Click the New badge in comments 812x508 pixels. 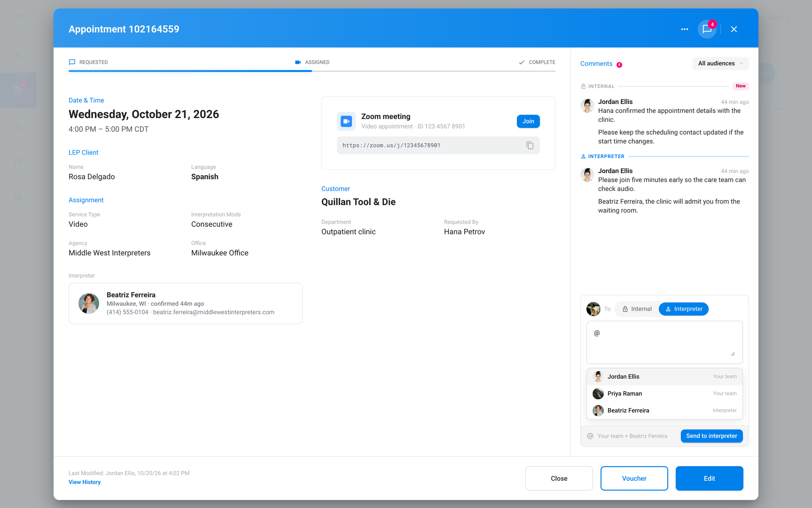pyautogui.click(x=741, y=86)
